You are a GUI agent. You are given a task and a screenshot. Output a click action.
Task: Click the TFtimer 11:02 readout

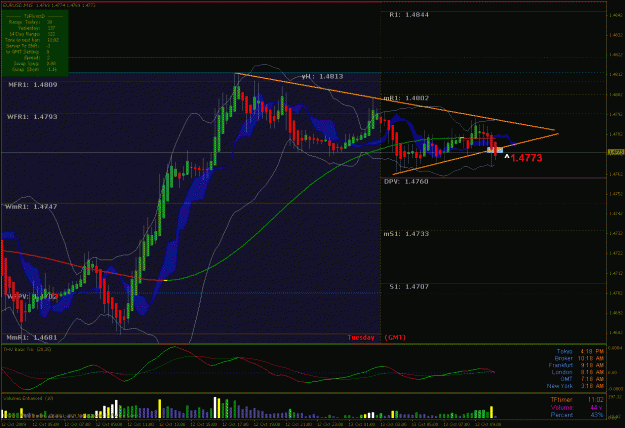(576, 400)
